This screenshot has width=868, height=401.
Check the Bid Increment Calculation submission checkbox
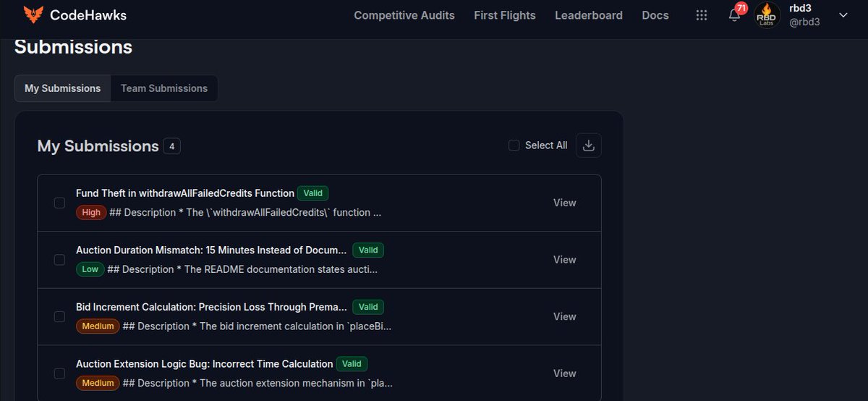pos(59,316)
